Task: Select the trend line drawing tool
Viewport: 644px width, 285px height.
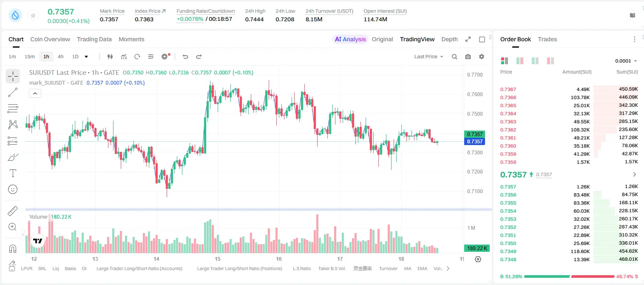Action: pos(13,92)
